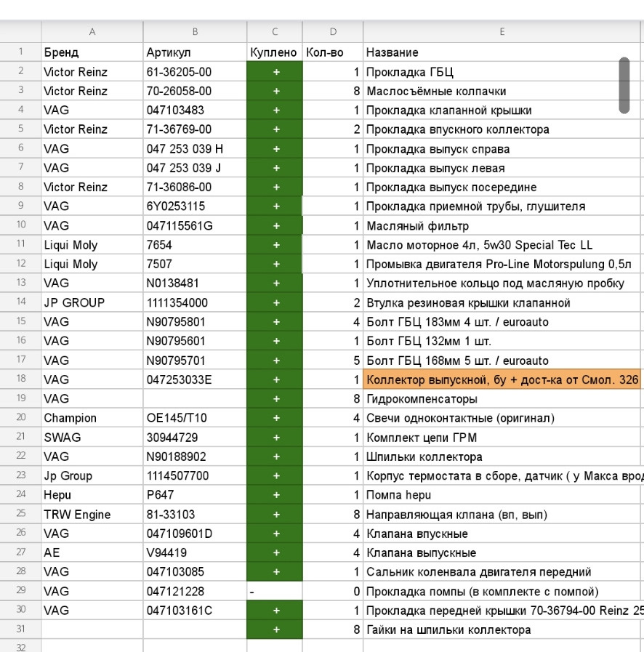Select row 18 header number

pyautogui.click(x=21, y=379)
